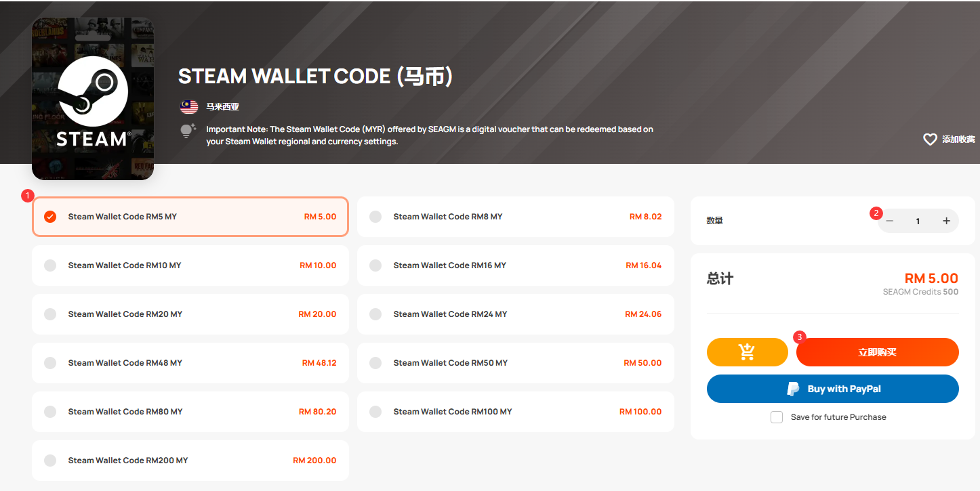Image resolution: width=980 pixels, height=491 pixels.
Task: Choose Steam Wallet Code RM16 MY
Action: 516,265
